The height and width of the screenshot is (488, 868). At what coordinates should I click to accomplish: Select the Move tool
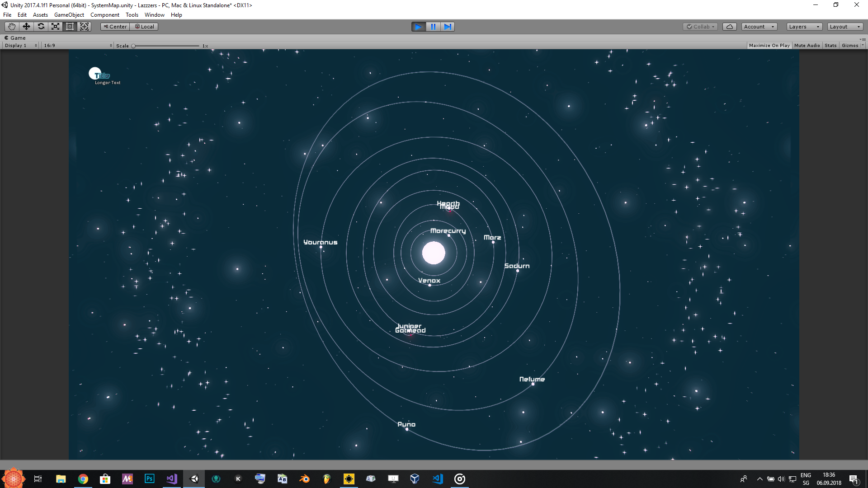pos(26,27)
